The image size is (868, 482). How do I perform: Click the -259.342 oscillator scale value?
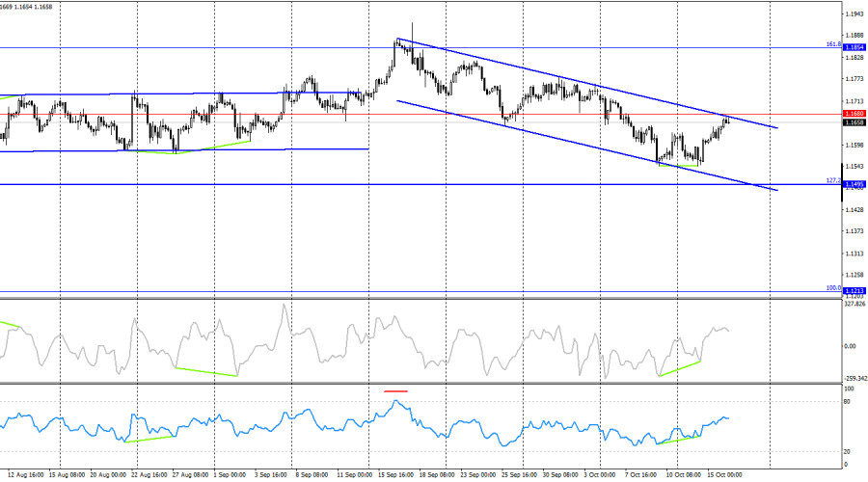coord(855,379)
